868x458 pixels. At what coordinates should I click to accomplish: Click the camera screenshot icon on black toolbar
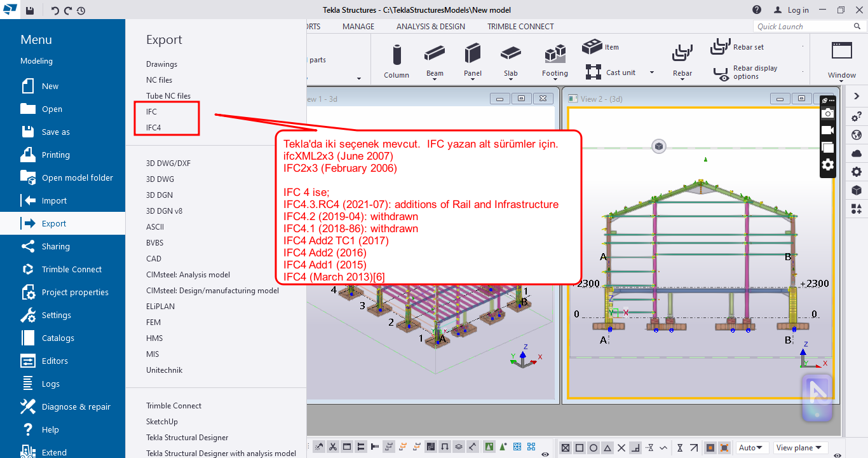pyautogui.click(x=827, y=113)
